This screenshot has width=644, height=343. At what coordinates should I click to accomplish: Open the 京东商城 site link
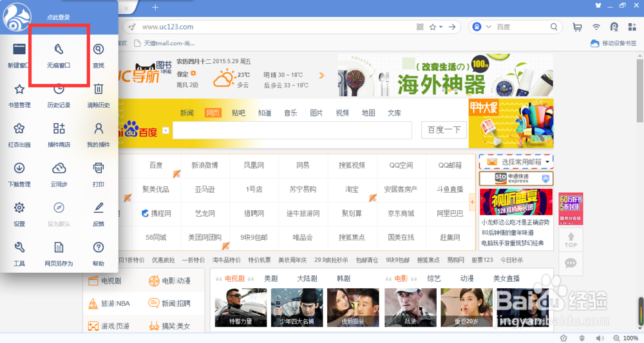tap(401, 213)
